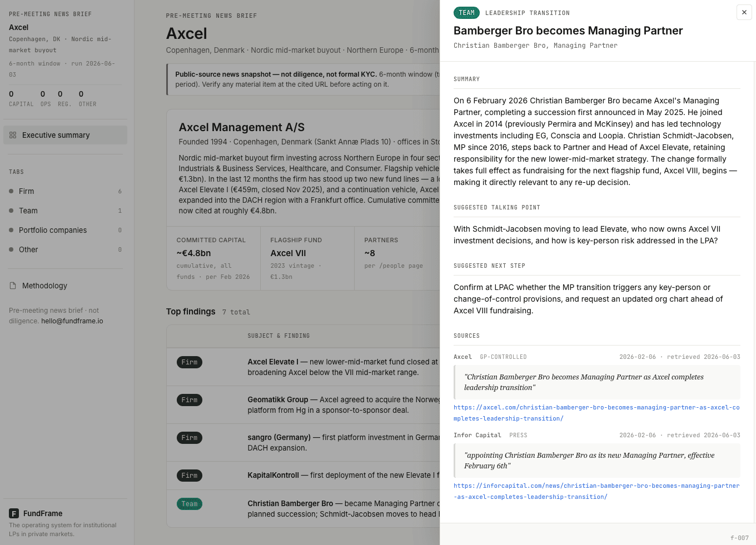The image size is (756, 545).
Task: Open the Christian Bamberger Bro finding row
Action: coord(303,509)
